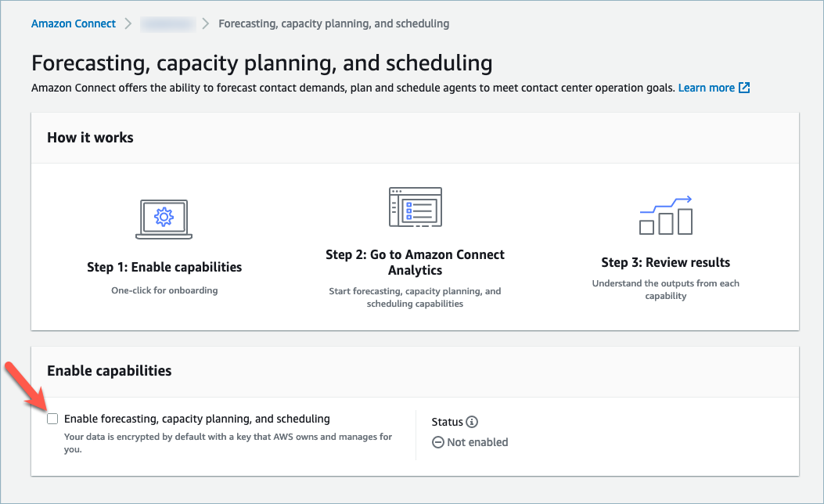Viewport: 824px width, 504px height.
Task: Click the Step 2 heading text
Action: (415, 261)
